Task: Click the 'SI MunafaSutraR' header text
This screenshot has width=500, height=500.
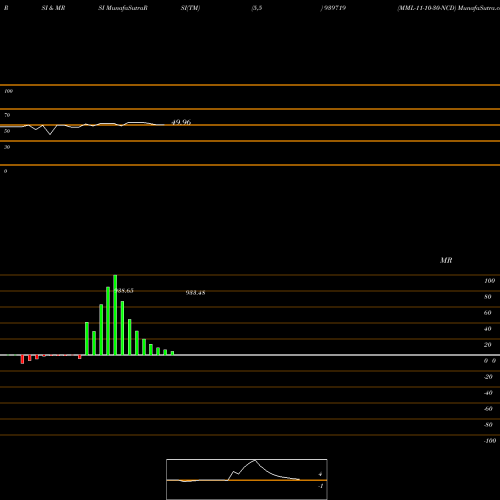Action: pos(123,8)
